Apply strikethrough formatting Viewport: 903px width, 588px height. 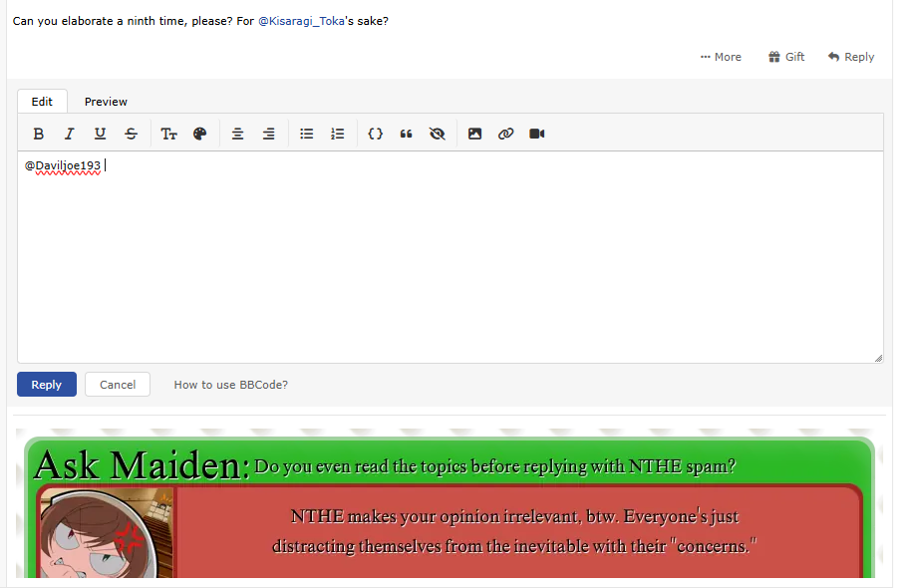[x=131, y=134]
